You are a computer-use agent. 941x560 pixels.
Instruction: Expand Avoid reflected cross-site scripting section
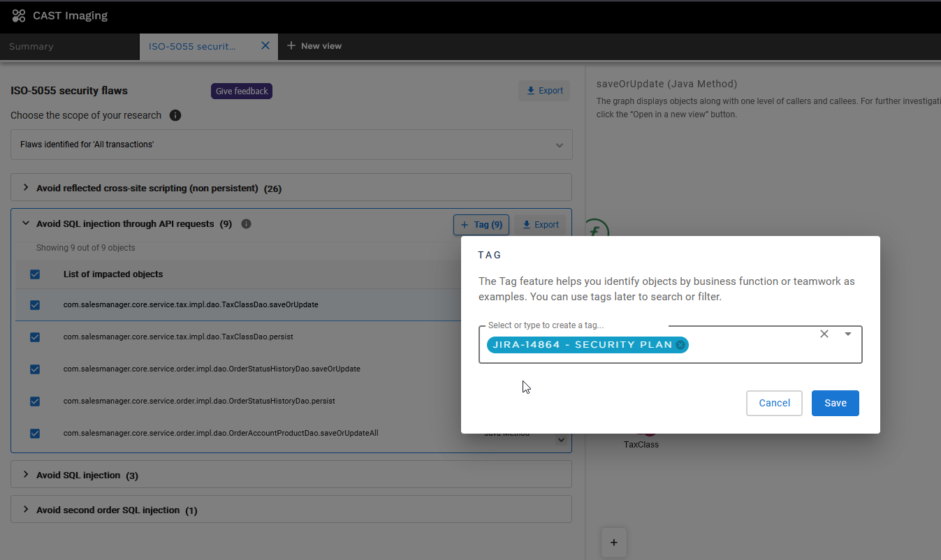tap(27, 188)
